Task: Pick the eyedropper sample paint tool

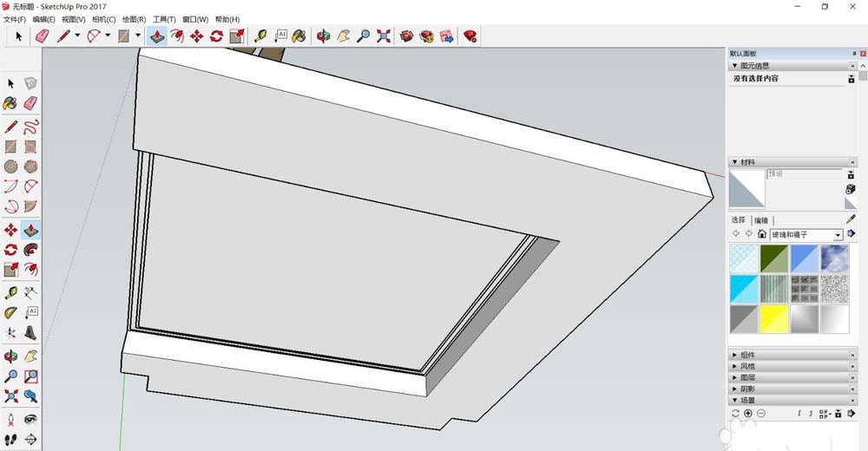Action: [x=851, y=219]
